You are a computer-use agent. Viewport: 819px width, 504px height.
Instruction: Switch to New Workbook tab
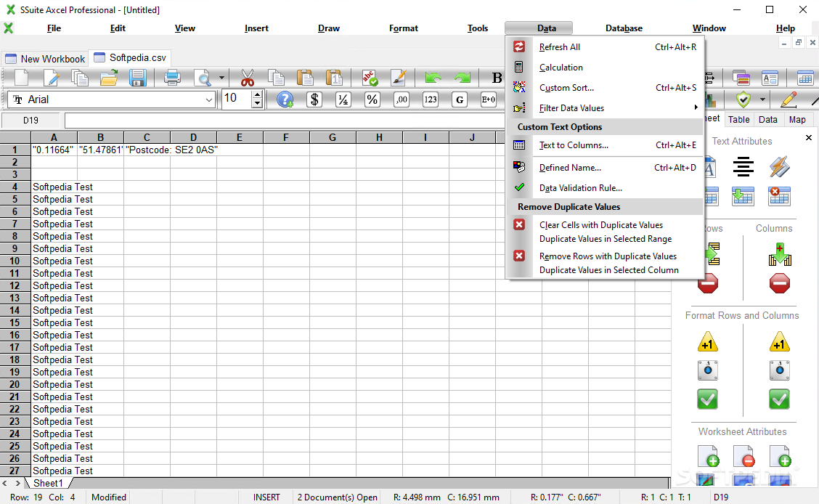pyautogui.click(x=45, y=59)
